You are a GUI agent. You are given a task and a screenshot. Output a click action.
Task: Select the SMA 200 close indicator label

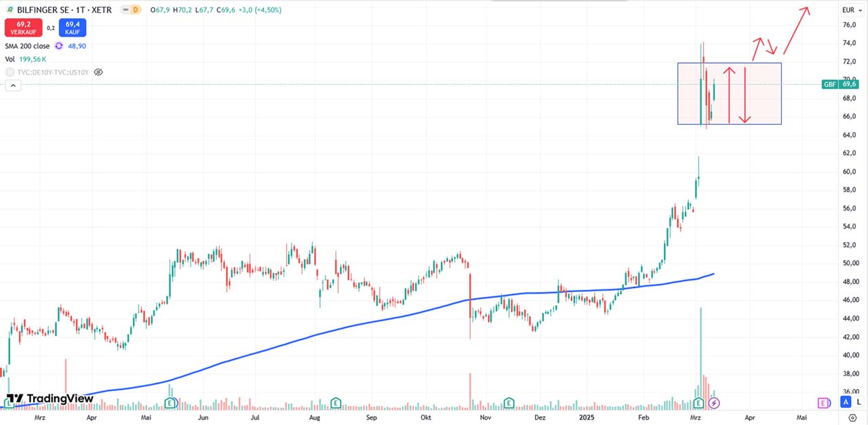[x=27, y=46]
